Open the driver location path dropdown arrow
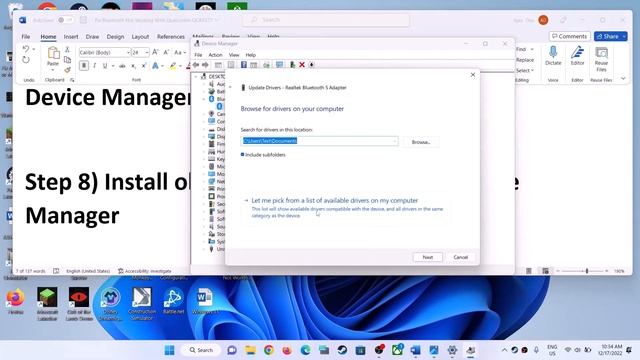640x360 pixels. click(395, 141)
